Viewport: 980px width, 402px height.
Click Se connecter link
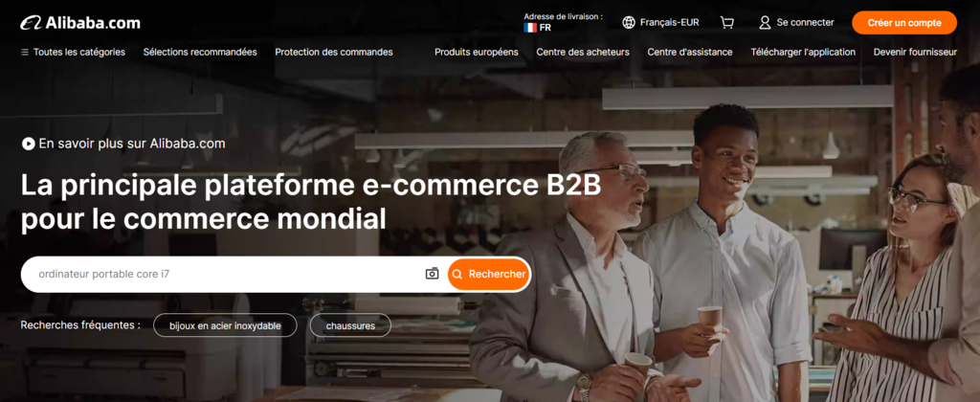805,23
